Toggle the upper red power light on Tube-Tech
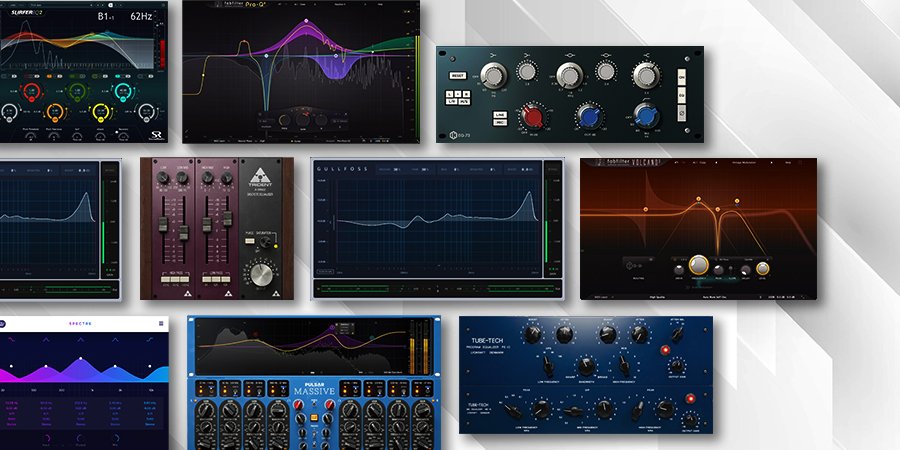This screenshot has height=450, width=900. [x=666, y=350]
